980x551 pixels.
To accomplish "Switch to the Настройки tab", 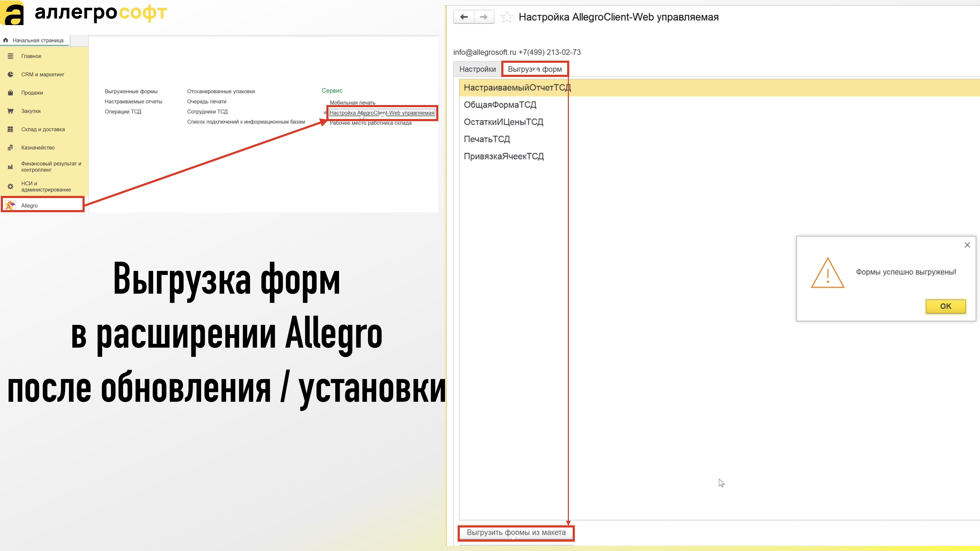I will click(x=477, y=69).
